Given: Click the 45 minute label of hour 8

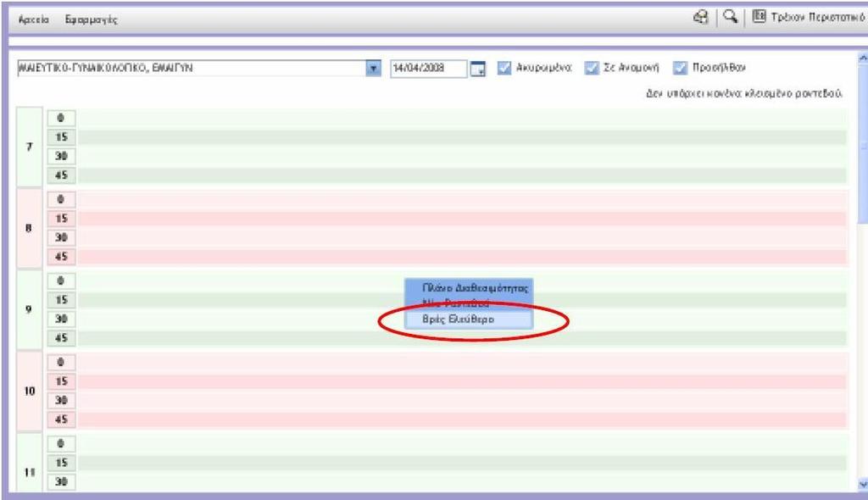Looking at the screenshot, I should pyautogui.click(x=61, y=257).
